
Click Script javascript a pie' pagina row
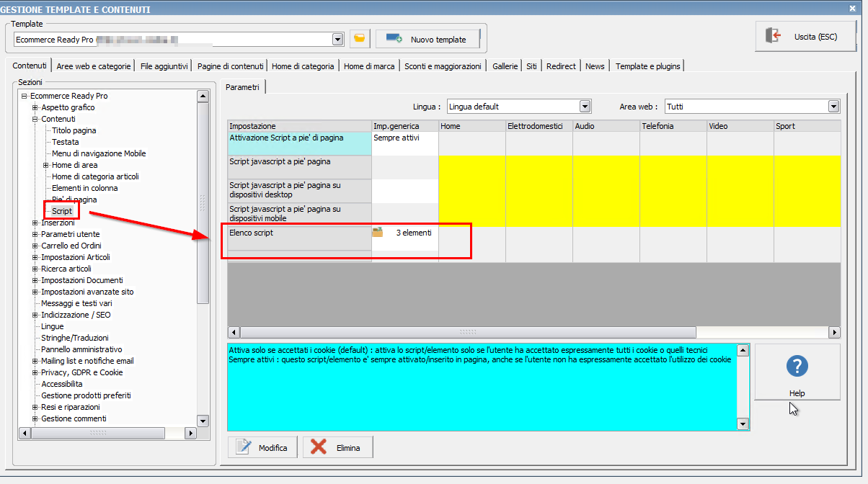[300, 167]
